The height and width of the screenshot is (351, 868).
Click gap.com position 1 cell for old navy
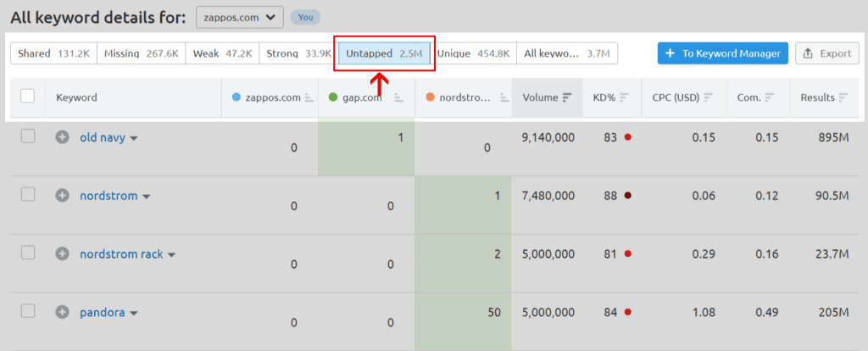click(x=366, y=147)
